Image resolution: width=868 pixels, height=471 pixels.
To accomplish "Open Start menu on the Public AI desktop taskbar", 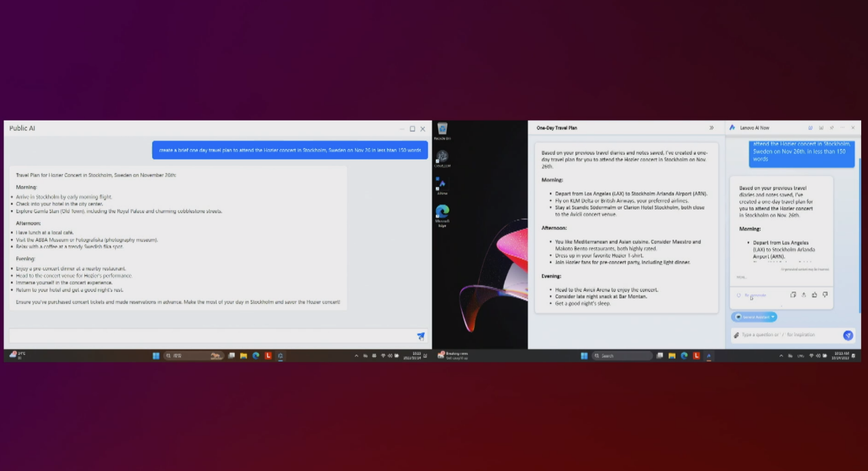I will (156, 356).
